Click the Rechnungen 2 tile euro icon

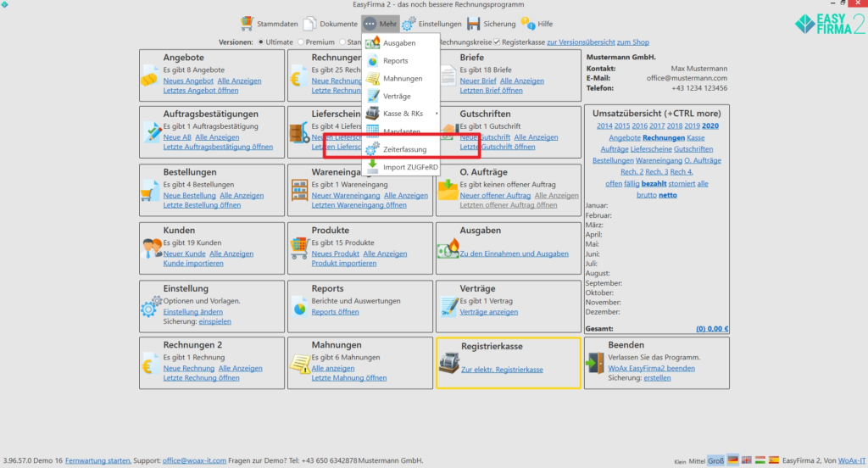149,365
